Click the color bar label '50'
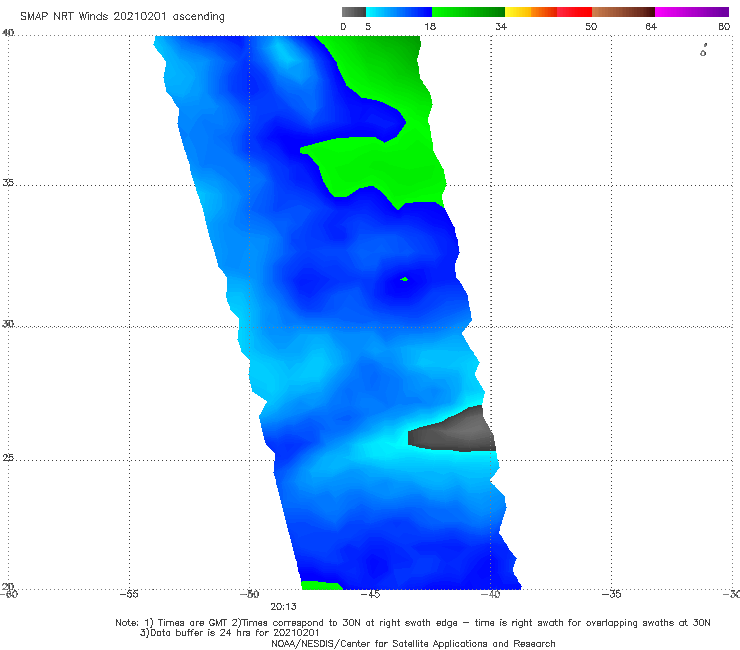Image resolution: width=740 pixels, height=650 pixels. 591,26
